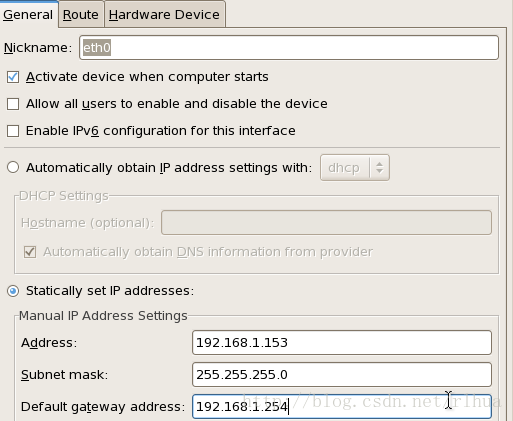The image size is (513, 421).
Task: Enable Allow all users to enable device
Action: point(13,104)
